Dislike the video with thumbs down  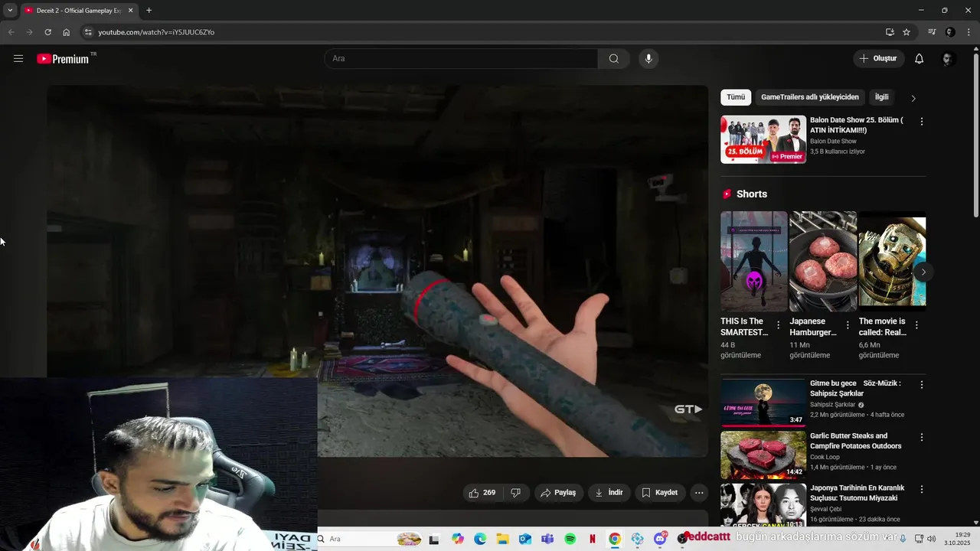pyautogui.click(x=515, y=493)
